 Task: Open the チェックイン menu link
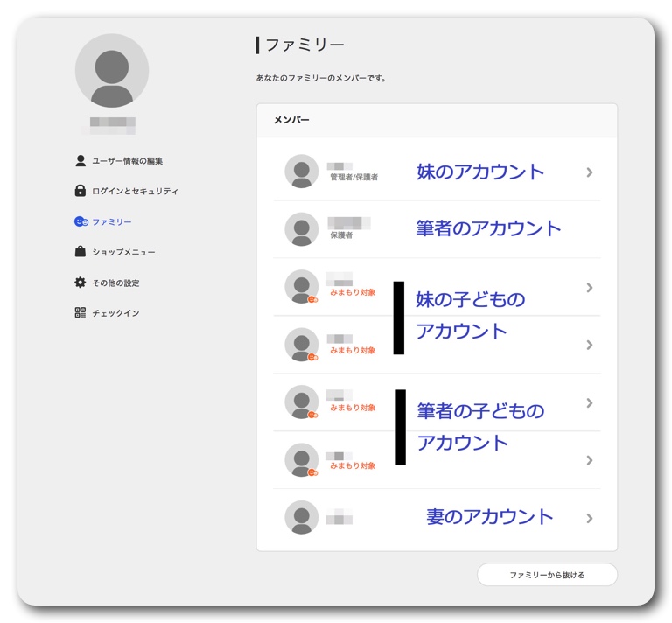click(115, 312)
